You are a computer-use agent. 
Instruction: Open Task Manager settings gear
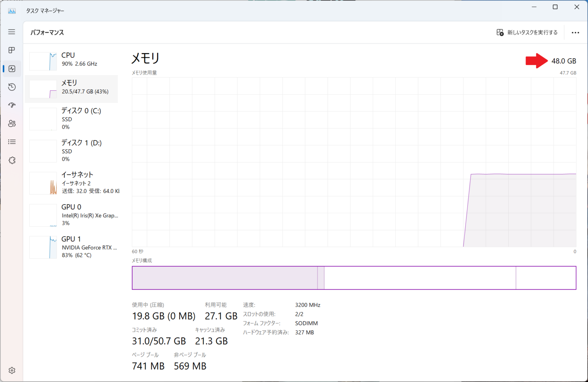(12, 370)
